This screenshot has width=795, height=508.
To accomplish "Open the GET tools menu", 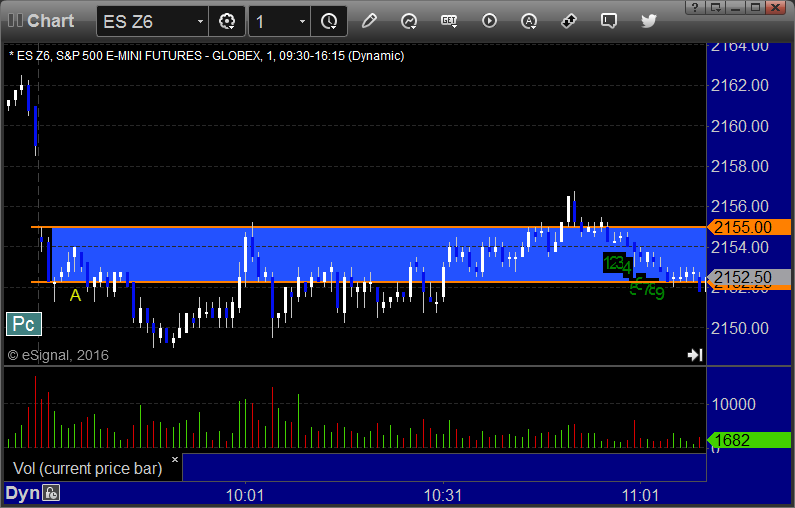I will tap(449, 21).
